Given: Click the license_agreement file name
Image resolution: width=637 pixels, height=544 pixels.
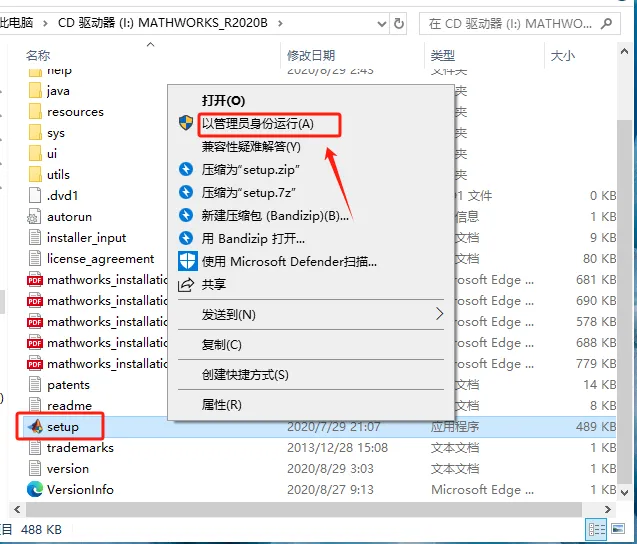Looking at the screenshot, I should point(100,259).
